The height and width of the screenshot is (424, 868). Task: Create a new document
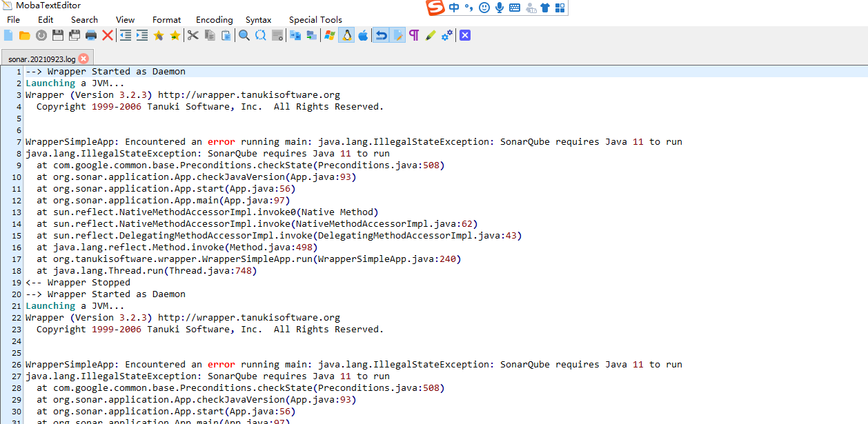(8, 34)
